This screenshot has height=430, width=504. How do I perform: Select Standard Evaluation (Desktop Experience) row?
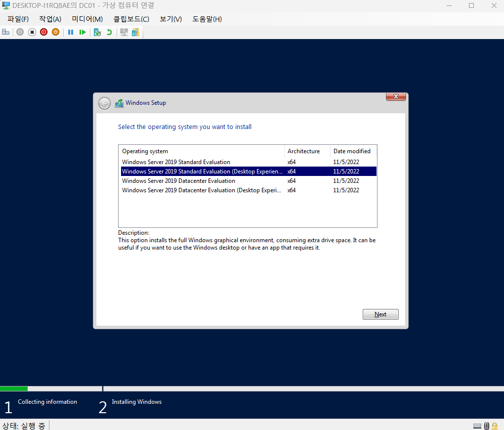tap(249, 172)
